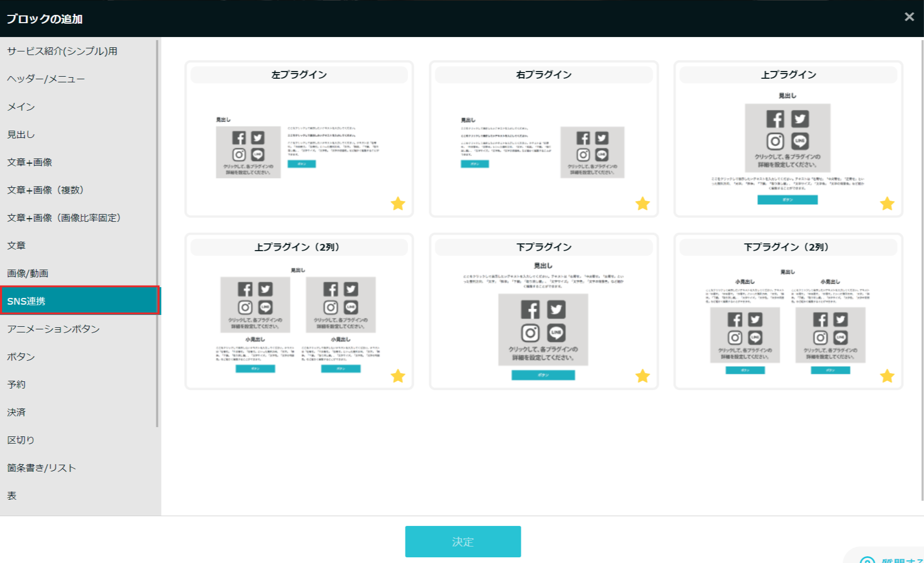Click the 下プラグイン title label
This screenshot has height=563, width=924.
coord(544,247)
